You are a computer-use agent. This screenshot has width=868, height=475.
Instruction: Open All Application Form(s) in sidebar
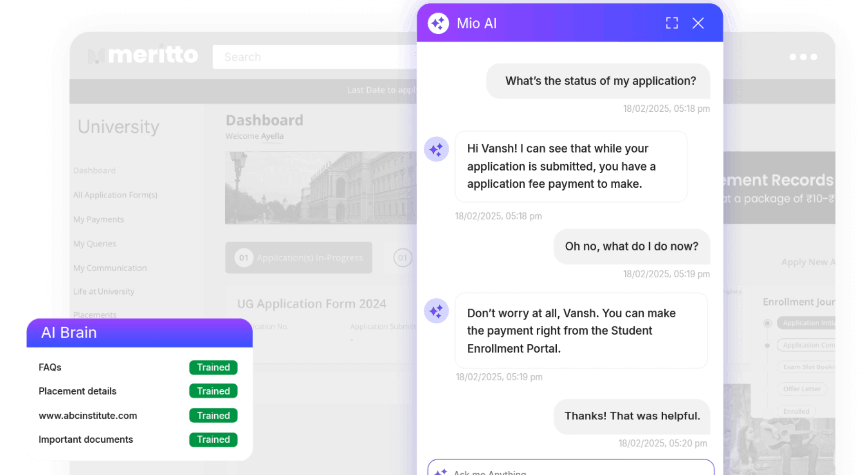(x=115, y=195)
